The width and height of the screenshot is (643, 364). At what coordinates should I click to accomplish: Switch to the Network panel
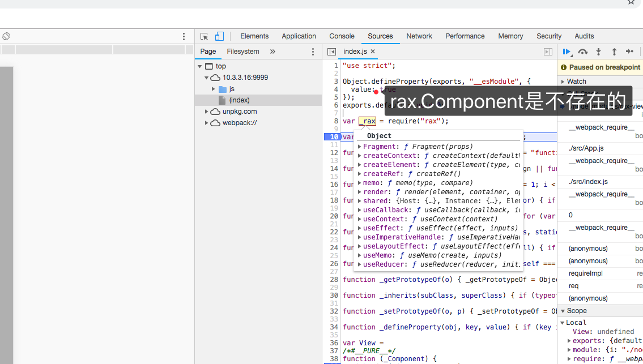pyautogui.click(x=419, y=36)
